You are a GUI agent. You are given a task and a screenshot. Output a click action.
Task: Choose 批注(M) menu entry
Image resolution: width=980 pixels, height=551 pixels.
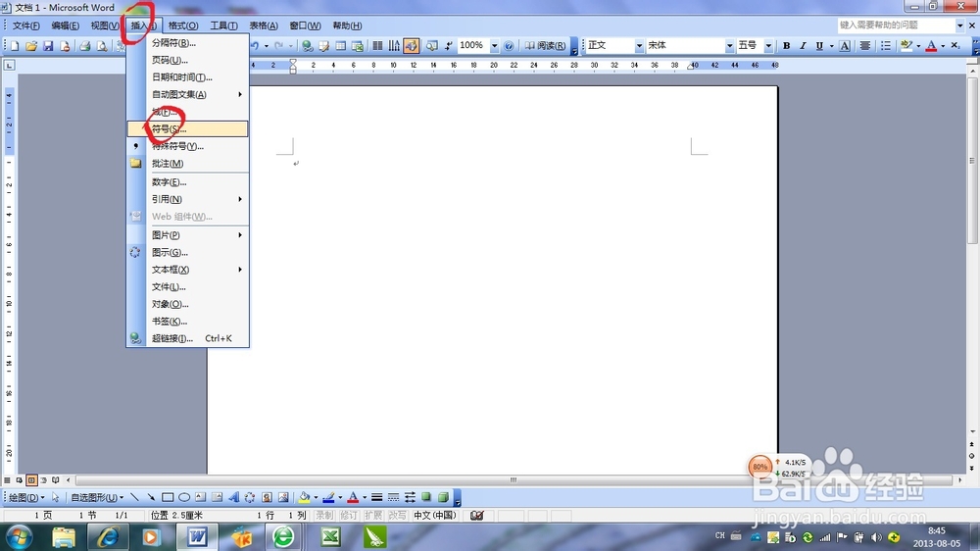point(187,163)
